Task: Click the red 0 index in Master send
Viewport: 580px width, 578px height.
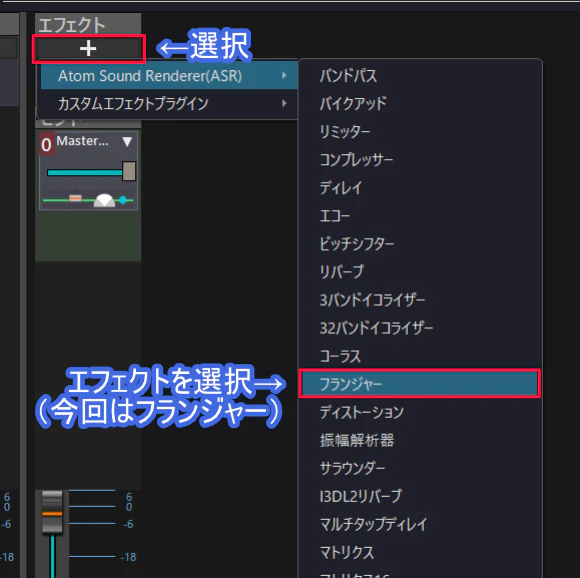Action: tap(47, 144)
